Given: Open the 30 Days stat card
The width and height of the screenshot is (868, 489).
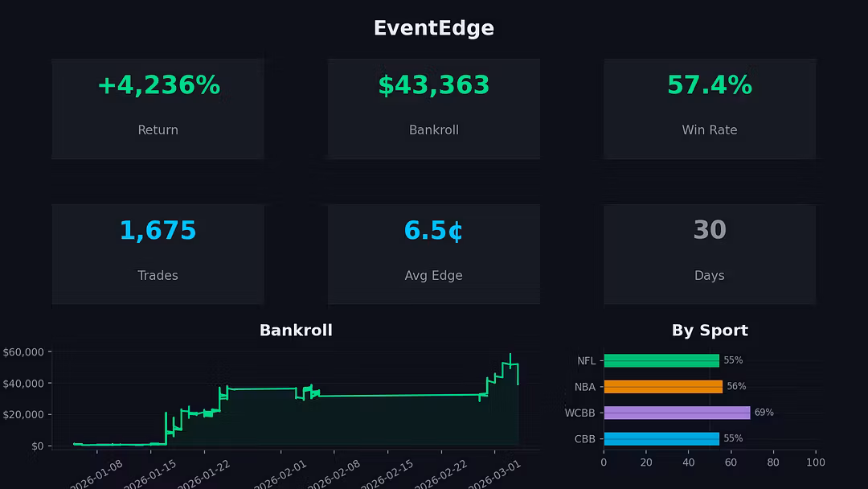Looking at the screenshot, I should [x=709, y=253].
